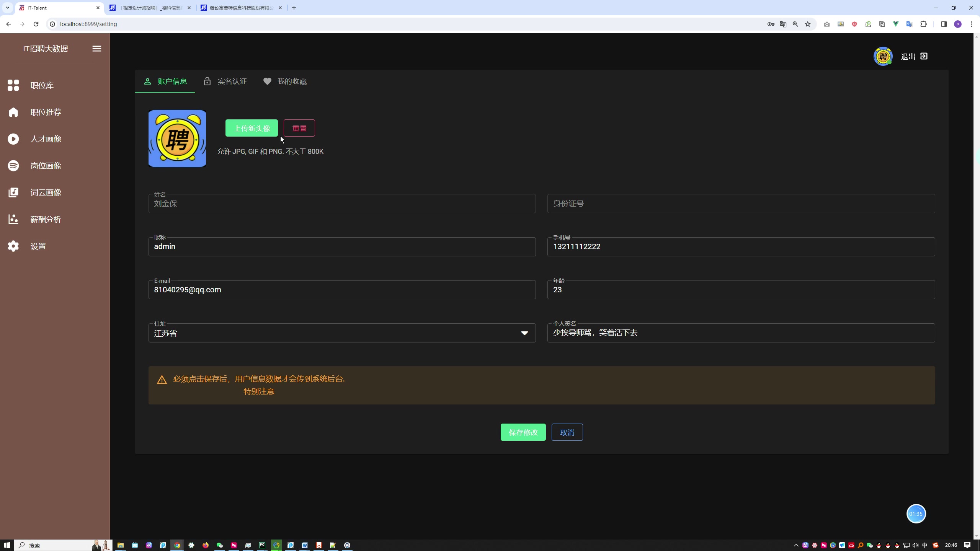This screenshot has height=551, width=980.
Task: Open the browser tab search dropdown arrow
Action: (x=7, y=8)
